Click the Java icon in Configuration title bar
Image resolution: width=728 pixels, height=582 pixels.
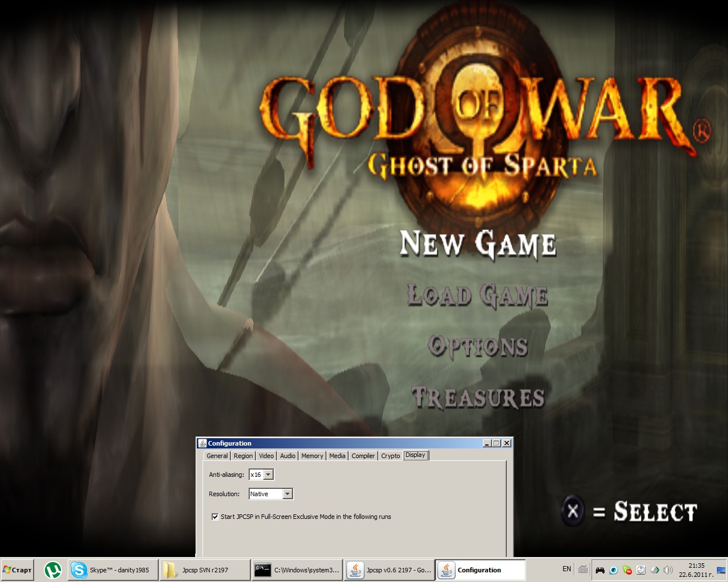point(202,443)
